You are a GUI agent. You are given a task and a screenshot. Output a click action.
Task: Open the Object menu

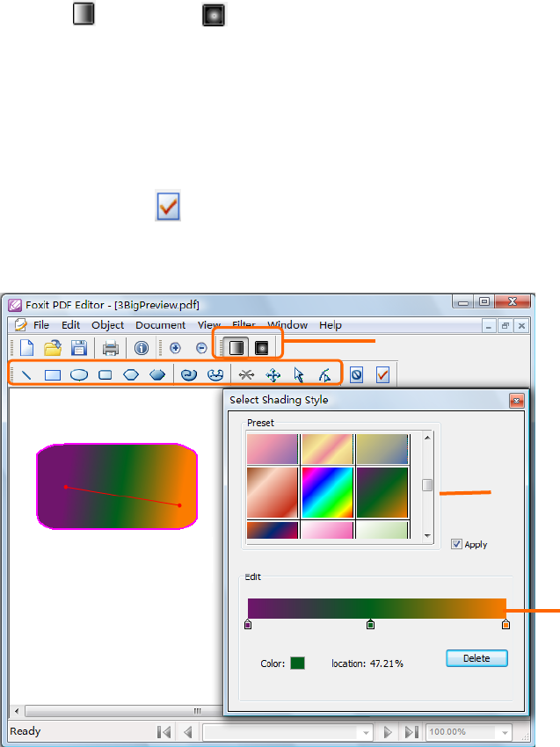coord(108,325)
